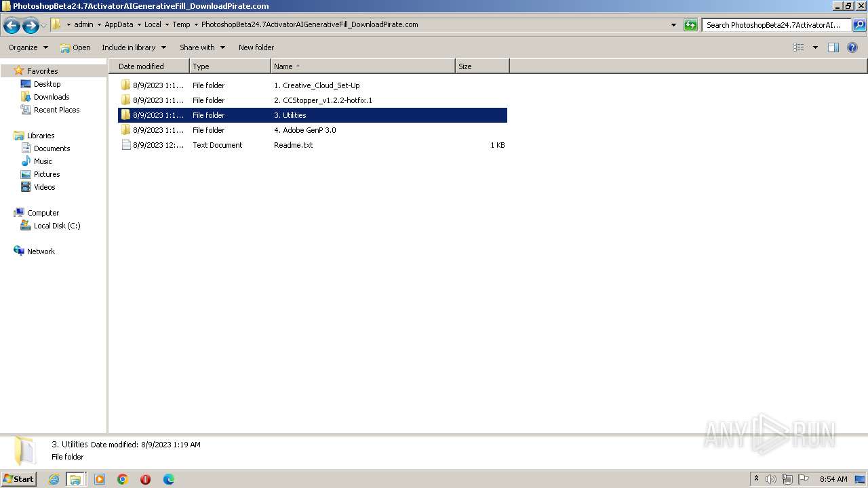Click the Local breadcrumb in address bar

[153, 24]
